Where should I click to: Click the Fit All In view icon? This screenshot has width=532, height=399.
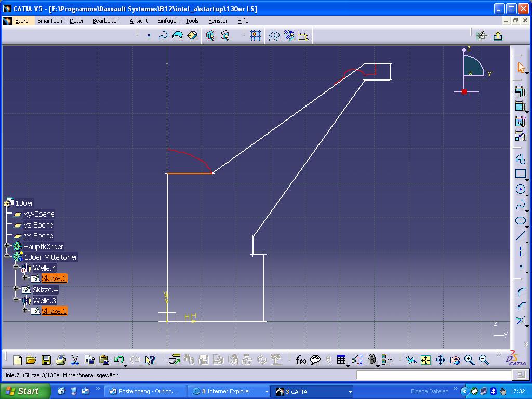[x=425, y=360]
